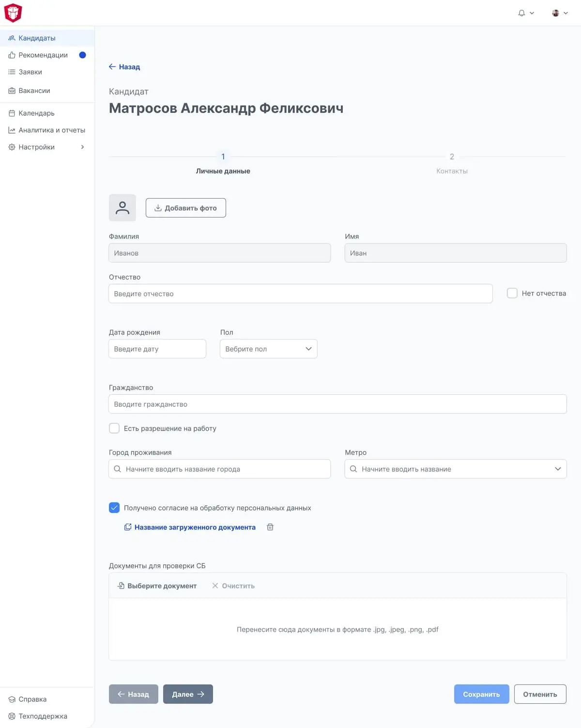Select Рекомендации with blue notification dot

43,55
